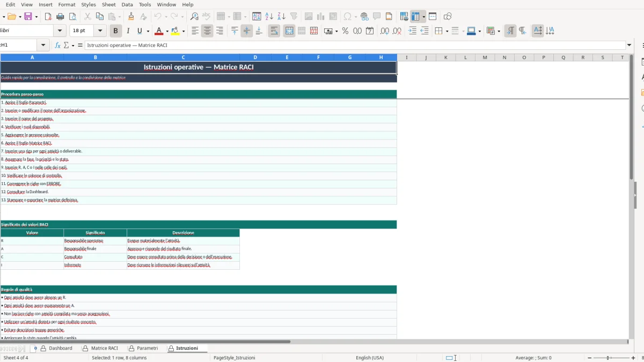Open the Data menu
This screenshot has height=362, width=644.
pyautogui.click(x=127, y=4)
